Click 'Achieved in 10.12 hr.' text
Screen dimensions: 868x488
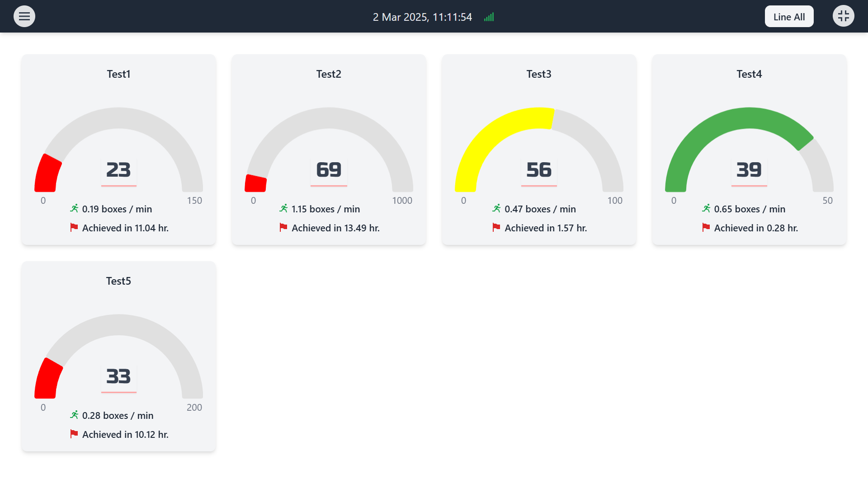(x=125, y=435)
